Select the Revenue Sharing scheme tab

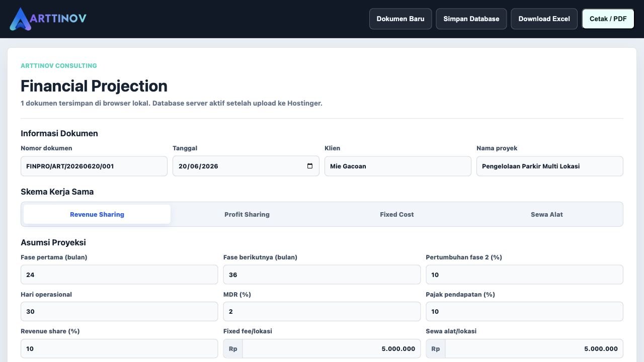coord(97,214)
